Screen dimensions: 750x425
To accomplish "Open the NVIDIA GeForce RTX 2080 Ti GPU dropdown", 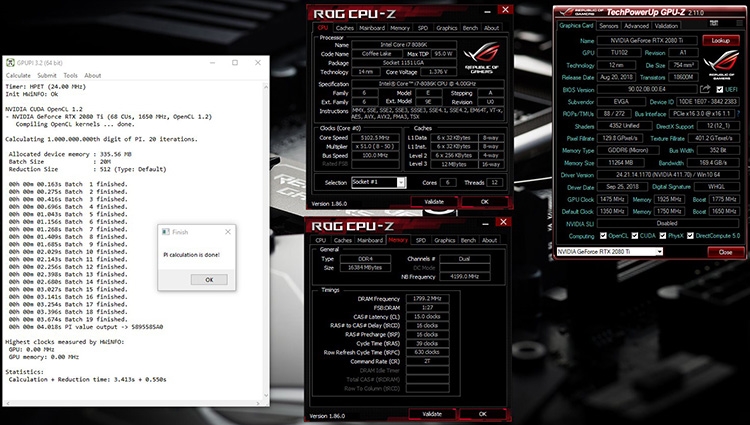I will (x=659, y=251).
